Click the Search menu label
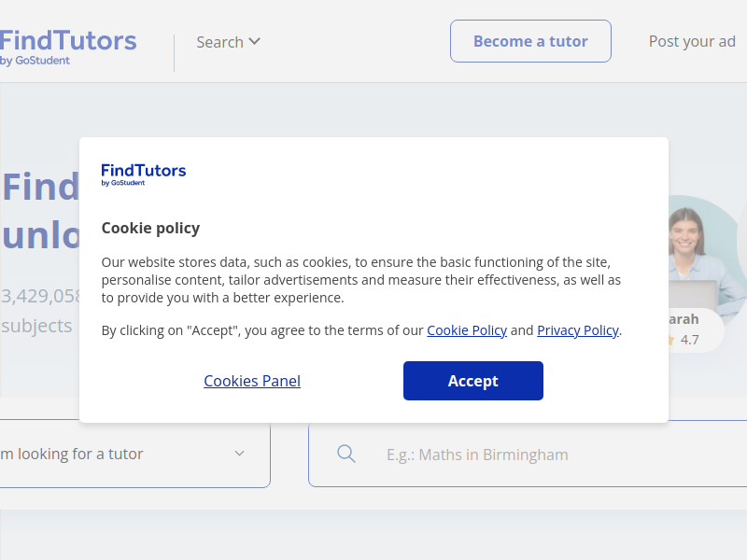Viewport: 747px width, 560px height. tap(220, 42)
